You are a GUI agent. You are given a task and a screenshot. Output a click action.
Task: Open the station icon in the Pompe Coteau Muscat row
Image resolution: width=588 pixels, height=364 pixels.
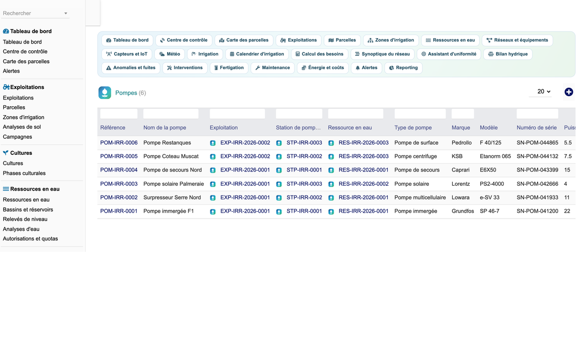[279, 157]
